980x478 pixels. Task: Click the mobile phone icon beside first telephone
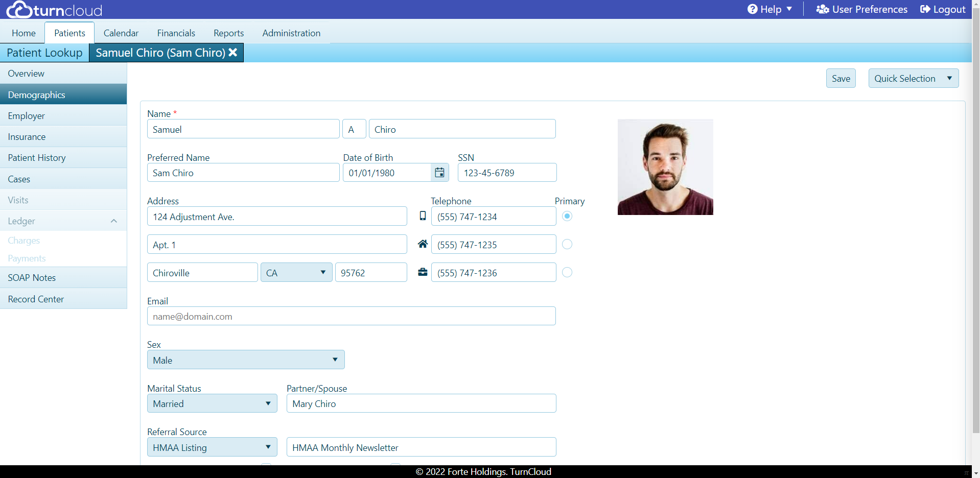[423, 216]
